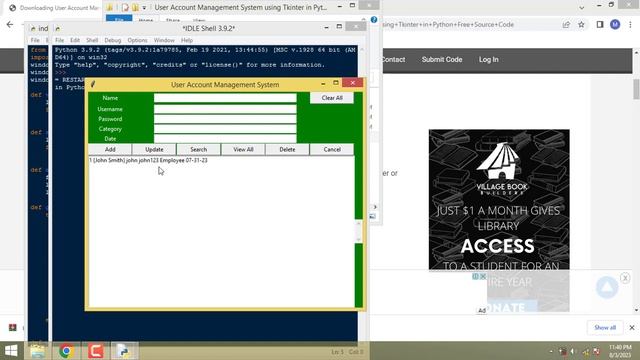Open the red recorder app in taskbar
The width and height of the screenshot is (640, 360).
pyautogui.click(x=96, y=351)
